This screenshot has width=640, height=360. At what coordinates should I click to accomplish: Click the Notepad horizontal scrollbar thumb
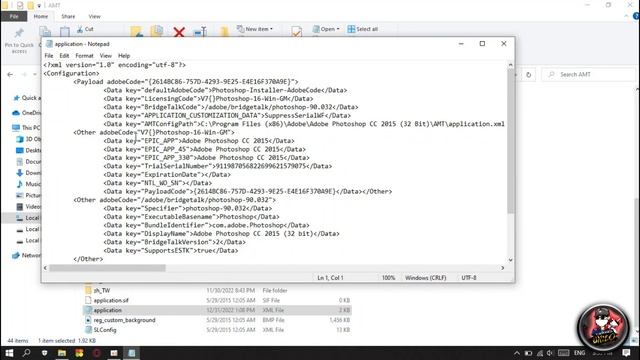(x=107, y=268)
